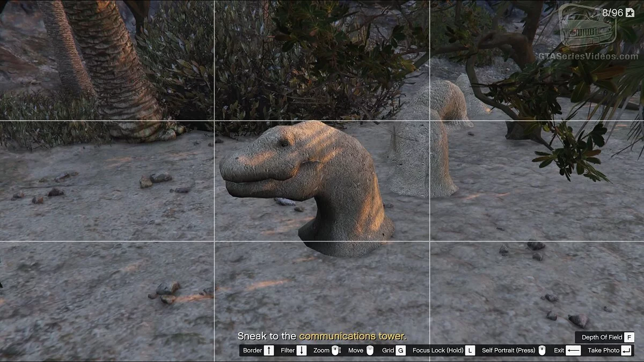The width and height of the screenshot is (644, 362).
Task: Toggle the Depth Of Field label
Action: [602, 337]
